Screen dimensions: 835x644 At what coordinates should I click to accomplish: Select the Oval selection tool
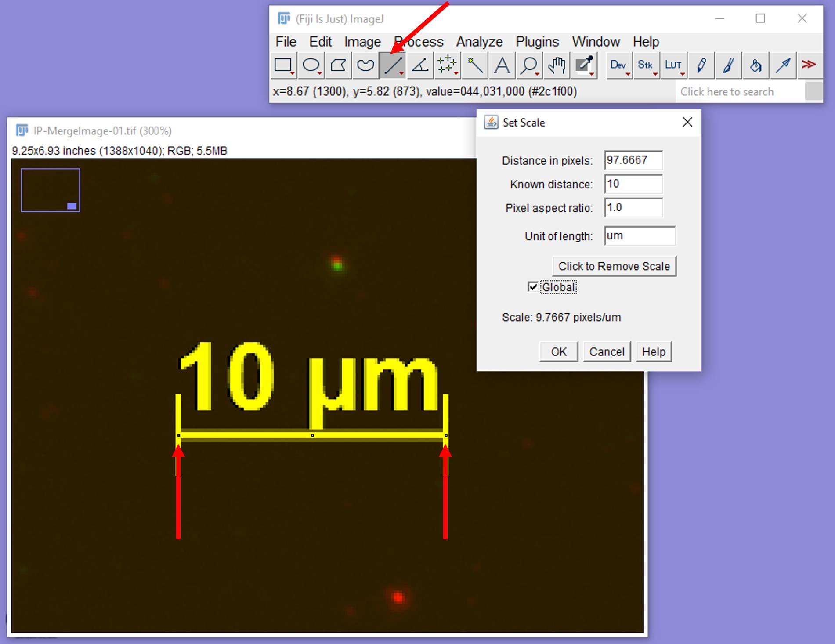pos(311,65)
